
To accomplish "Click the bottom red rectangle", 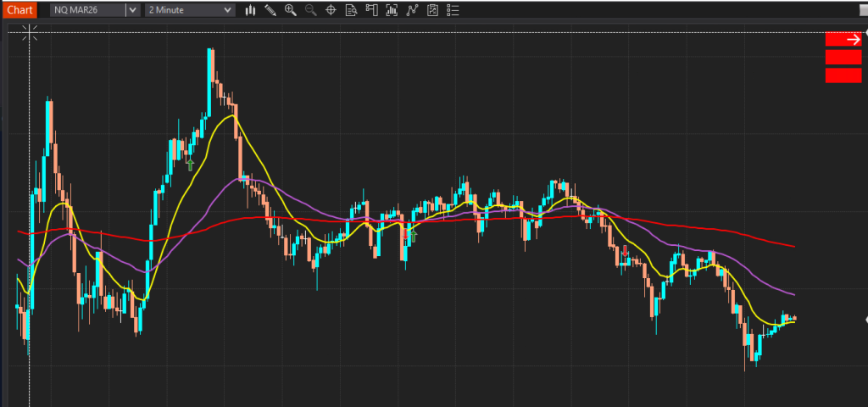I will click(843, 75).
